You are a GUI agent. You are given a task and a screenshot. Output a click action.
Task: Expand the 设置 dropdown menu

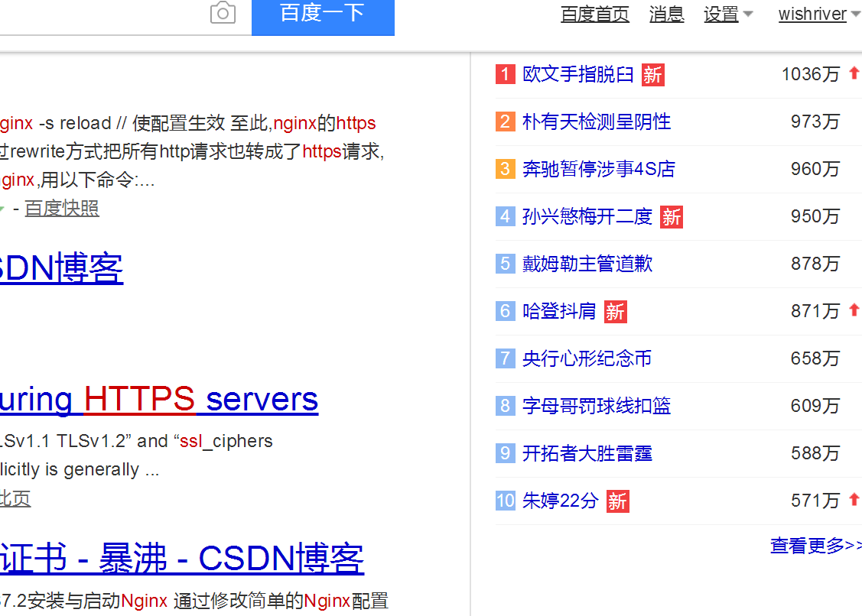tap(728, 14)
